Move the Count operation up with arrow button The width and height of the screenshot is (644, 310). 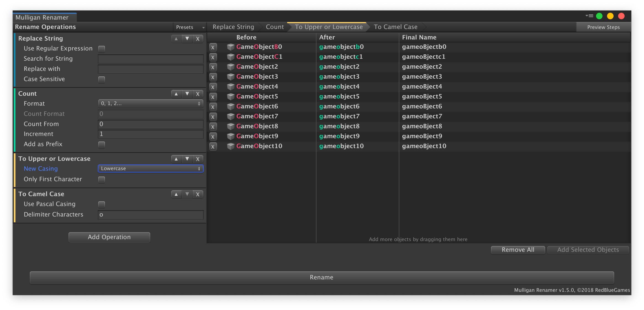176,94
